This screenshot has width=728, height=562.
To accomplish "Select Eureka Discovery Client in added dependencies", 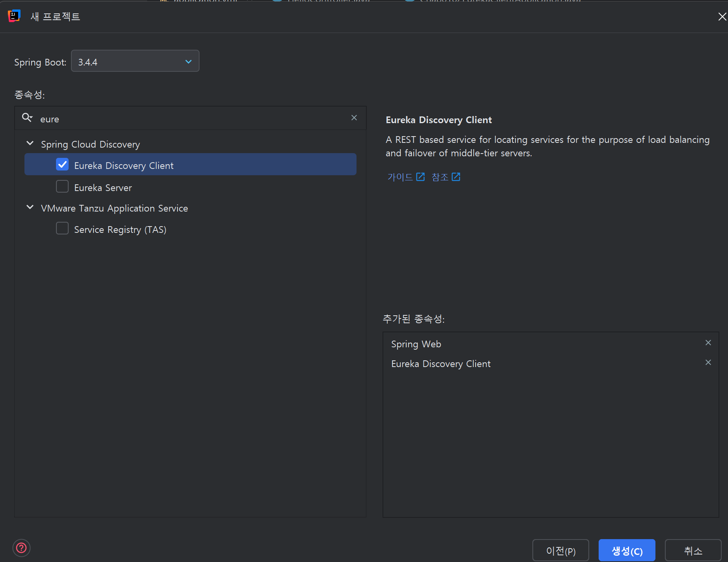I will point(441,364).
